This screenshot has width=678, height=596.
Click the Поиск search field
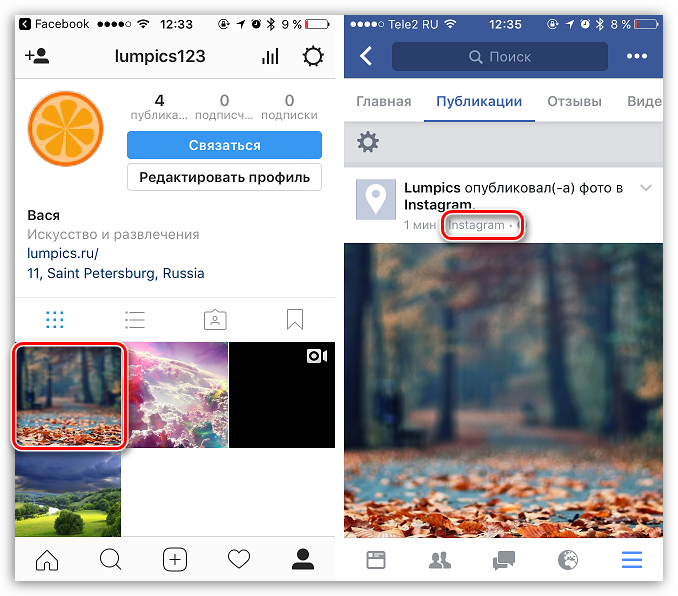(499, 56)
